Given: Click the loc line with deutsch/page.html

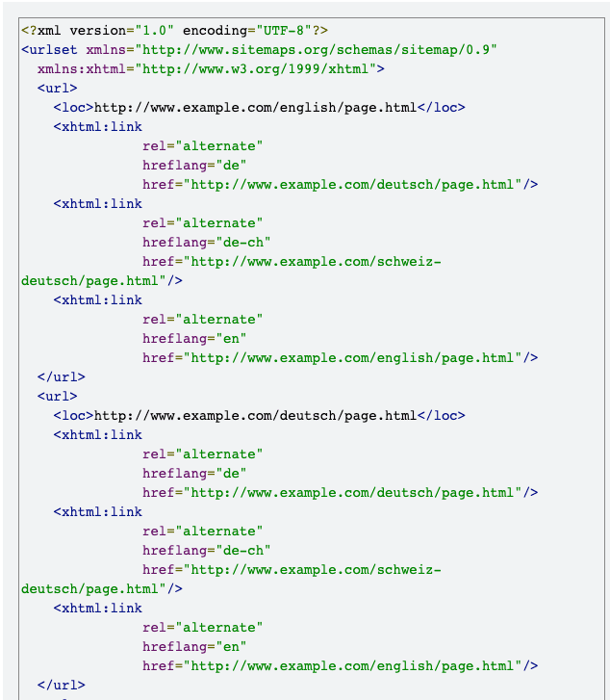Looking at the screenshot, I should coord(259,416).
